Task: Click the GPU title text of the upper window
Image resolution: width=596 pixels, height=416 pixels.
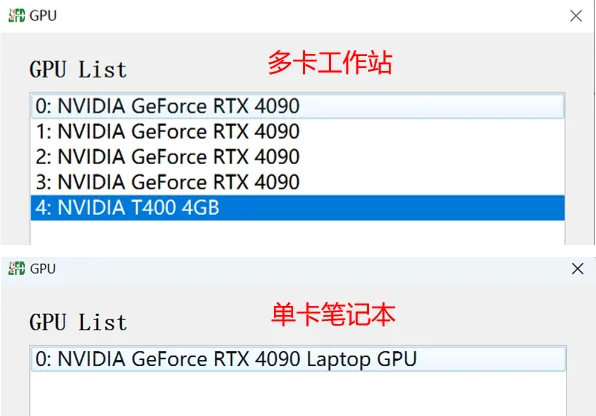Action: click(43, 16)
